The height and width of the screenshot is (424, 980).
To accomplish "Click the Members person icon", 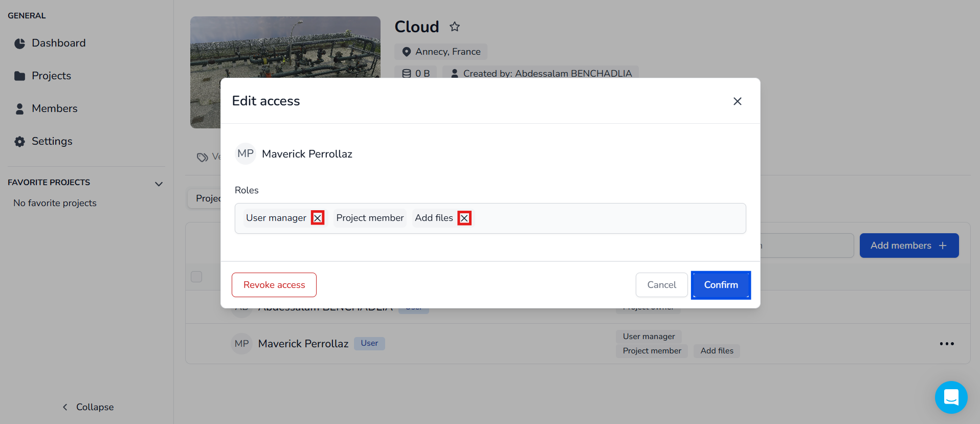I will [x=20, y=109].
